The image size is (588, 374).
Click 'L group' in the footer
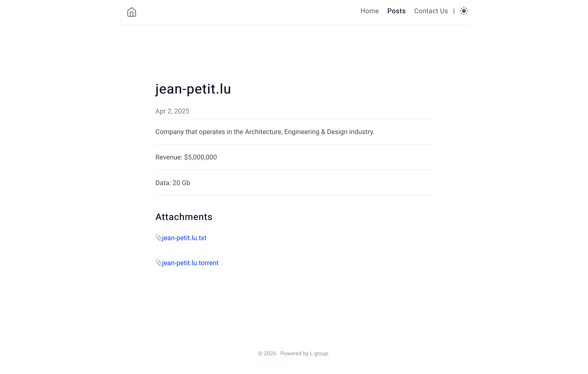click(x=319, y=353)
